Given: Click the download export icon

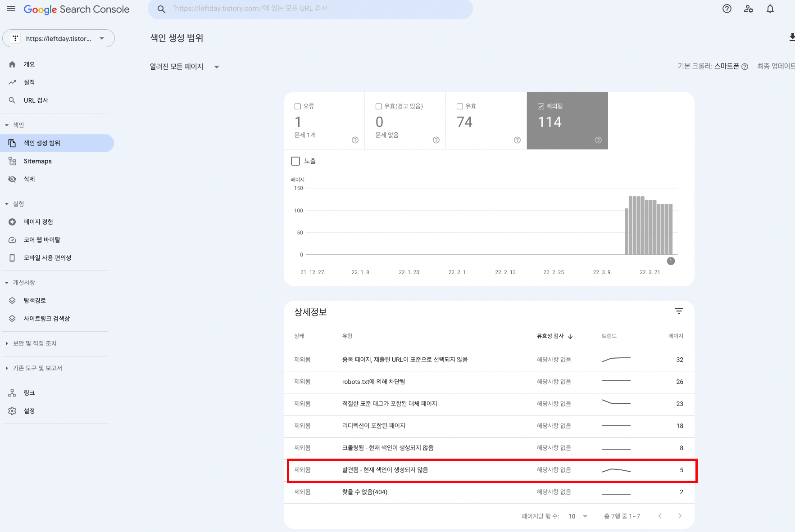Looking at the screenshot, I should click(791, 37).
